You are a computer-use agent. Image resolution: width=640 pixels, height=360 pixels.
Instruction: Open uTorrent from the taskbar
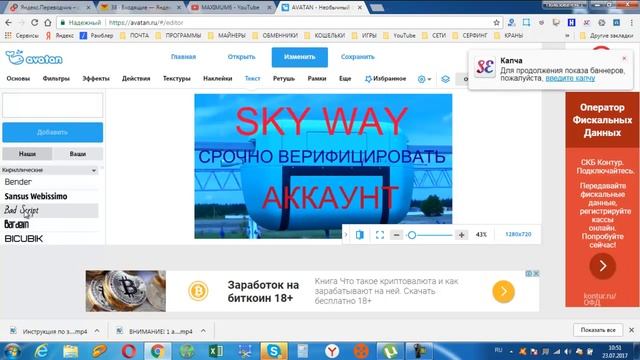pos(390,351)
